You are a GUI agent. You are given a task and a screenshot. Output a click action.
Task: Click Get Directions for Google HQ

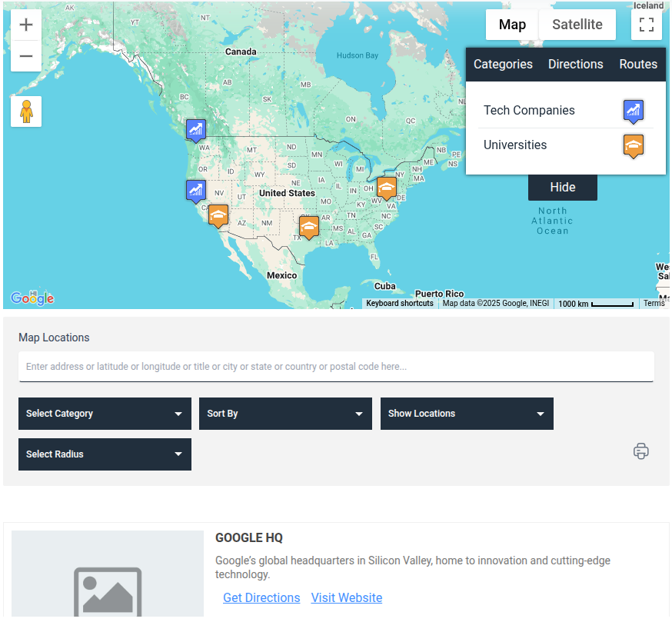point(261,598)
